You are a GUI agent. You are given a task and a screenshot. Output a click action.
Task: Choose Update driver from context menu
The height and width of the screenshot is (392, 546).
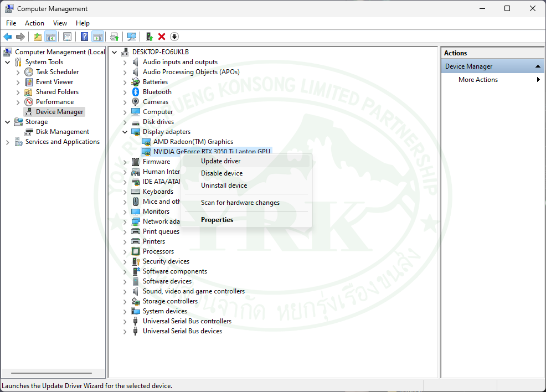246,161
